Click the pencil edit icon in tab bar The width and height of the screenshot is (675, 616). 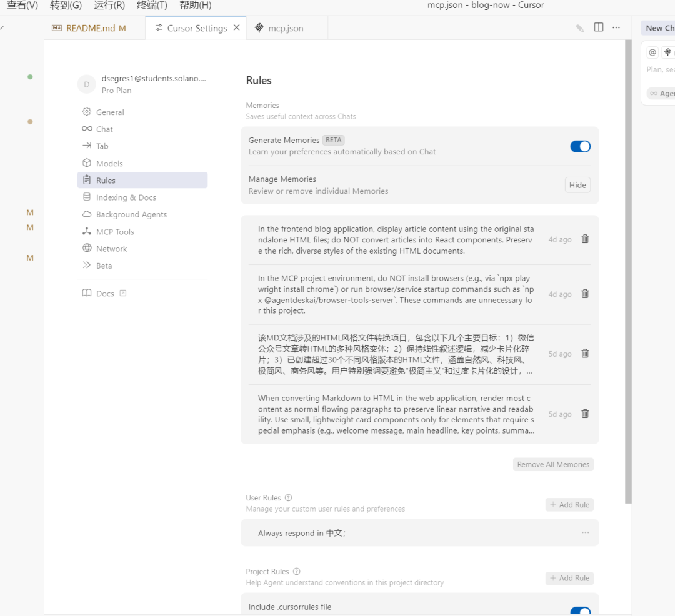click(x=580, y=28)
